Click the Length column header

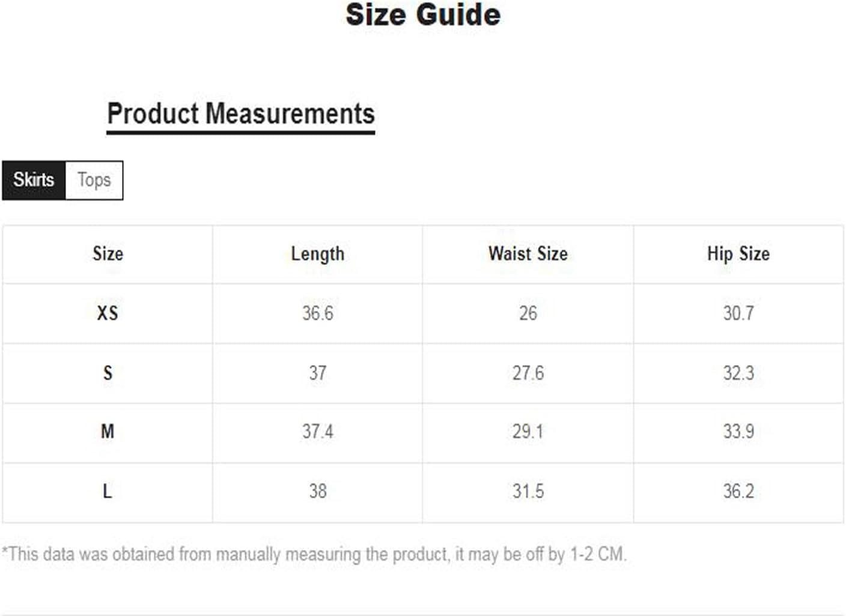[x=318, y=254]
